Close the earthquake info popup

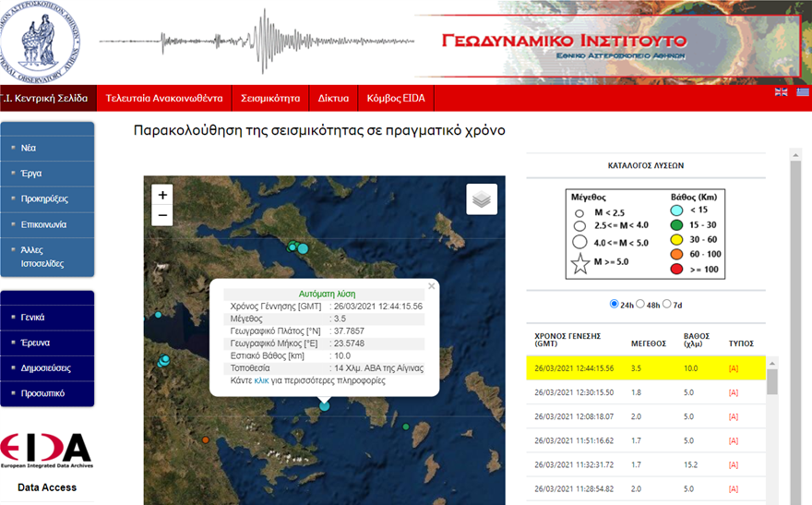click(x=431, y=286)
